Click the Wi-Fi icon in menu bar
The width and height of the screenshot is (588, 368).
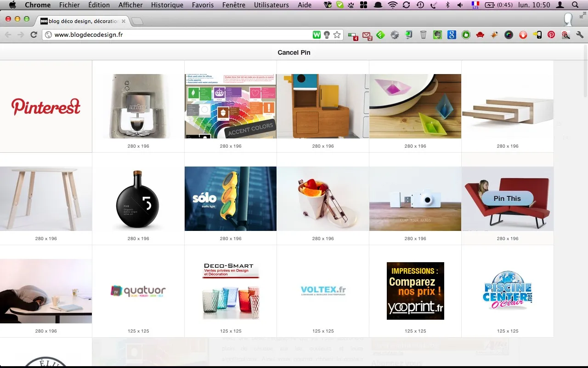click(392, 5)
